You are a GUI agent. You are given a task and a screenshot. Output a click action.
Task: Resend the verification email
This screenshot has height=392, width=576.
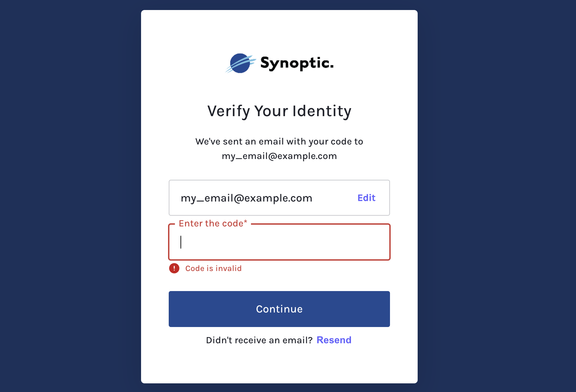334,340
